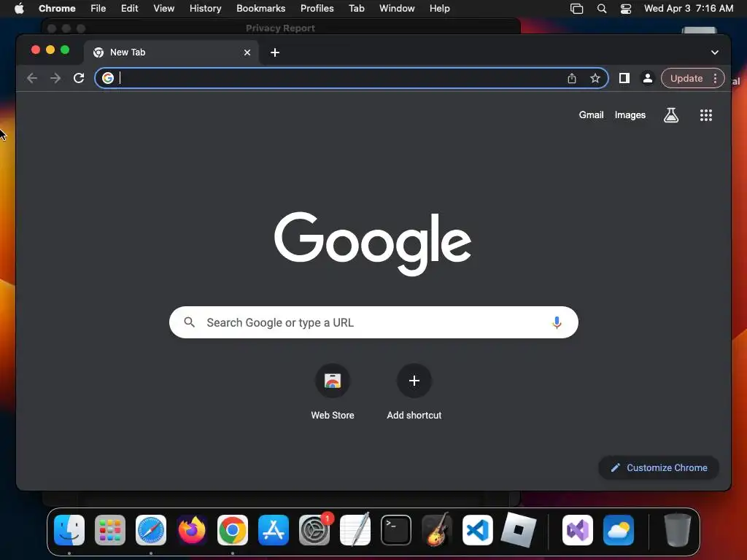Click the Stage Manager windows icon in menu bar
The width and height of the screenshot is (747, 560).
click(577, 9)
